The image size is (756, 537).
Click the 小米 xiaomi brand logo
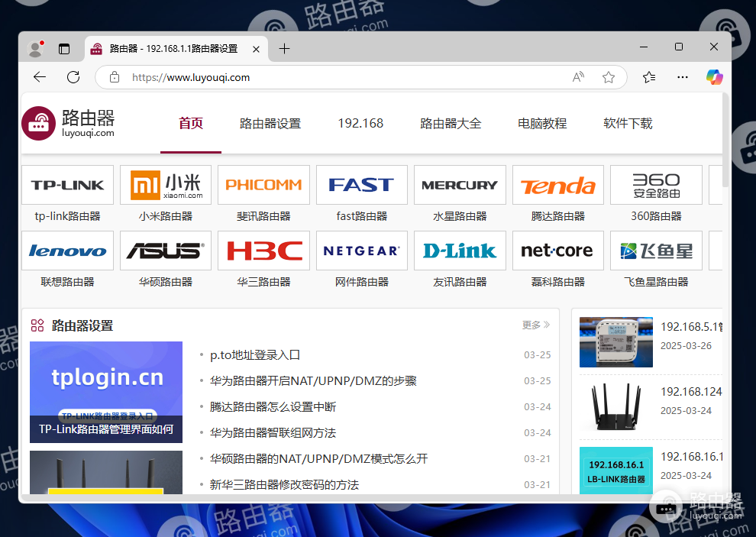coord(166,185)
